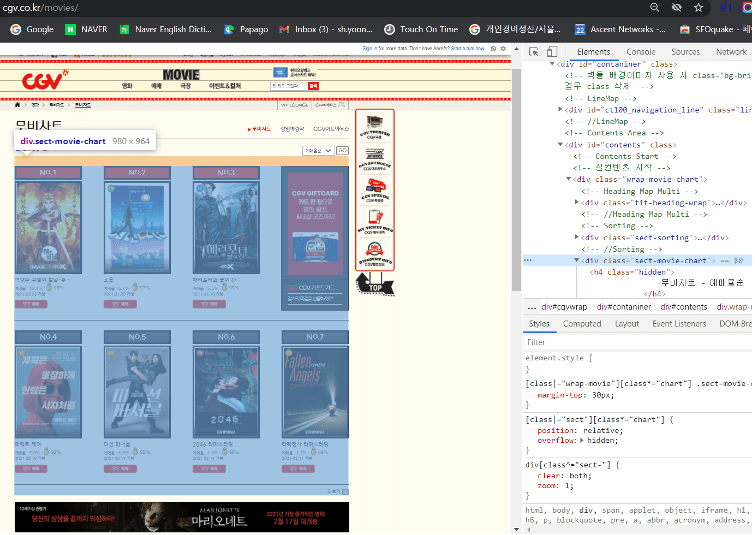
Task: Click the Marionette banner at the bottom
Action: 182,517
